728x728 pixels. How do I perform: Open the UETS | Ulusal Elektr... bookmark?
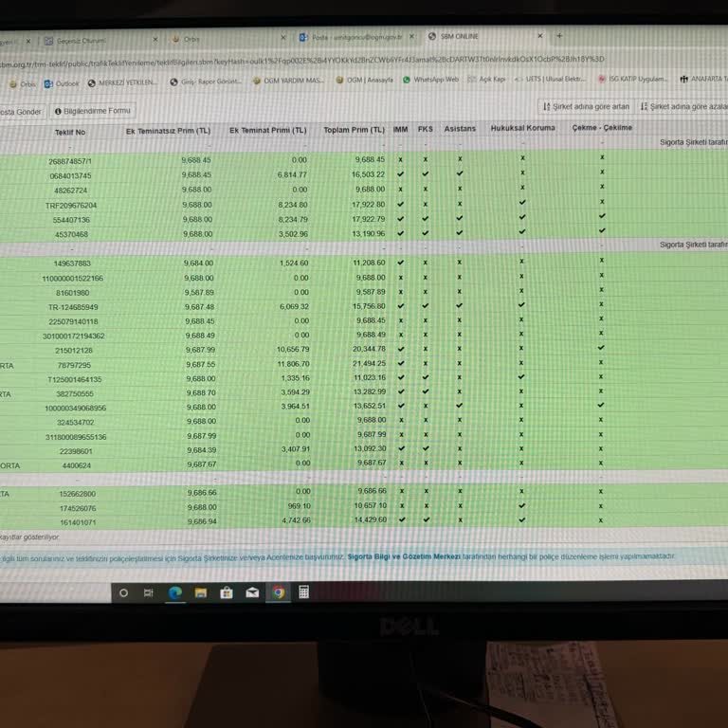click(x=551, y=79)
